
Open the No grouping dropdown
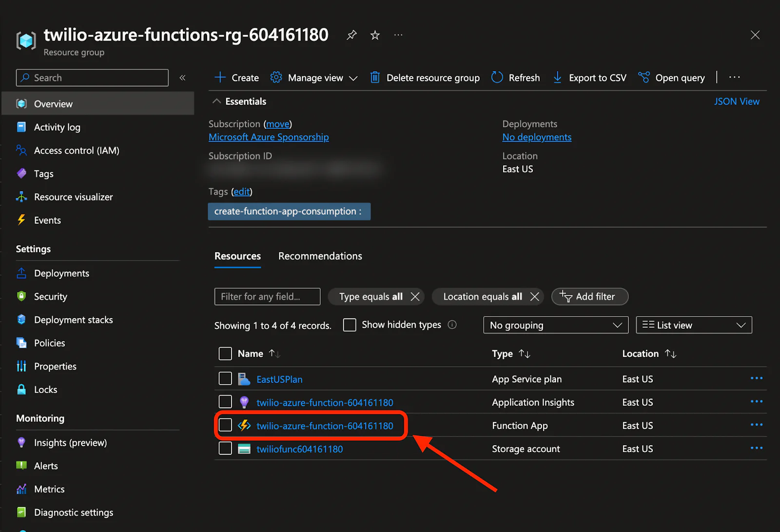[555, 325]
